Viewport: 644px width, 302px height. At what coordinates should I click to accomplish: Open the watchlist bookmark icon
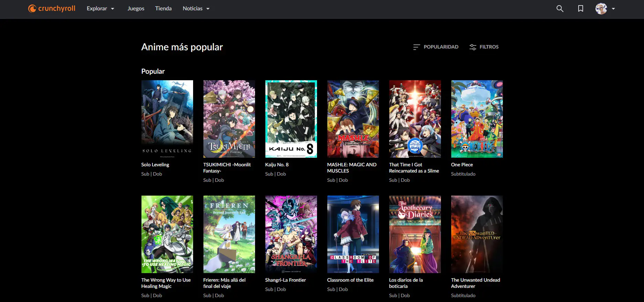click(x=581, y=9)
